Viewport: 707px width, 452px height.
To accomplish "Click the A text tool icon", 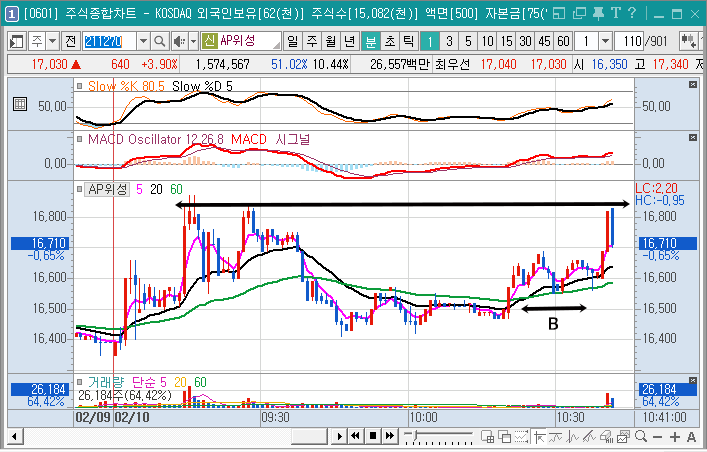I will (x=691, y=437).
